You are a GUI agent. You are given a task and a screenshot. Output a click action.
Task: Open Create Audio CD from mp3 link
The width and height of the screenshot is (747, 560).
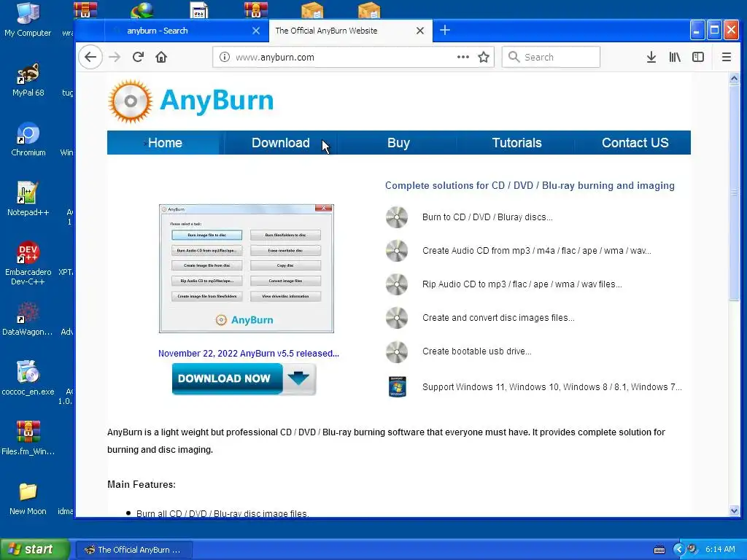tap(536, 251)
